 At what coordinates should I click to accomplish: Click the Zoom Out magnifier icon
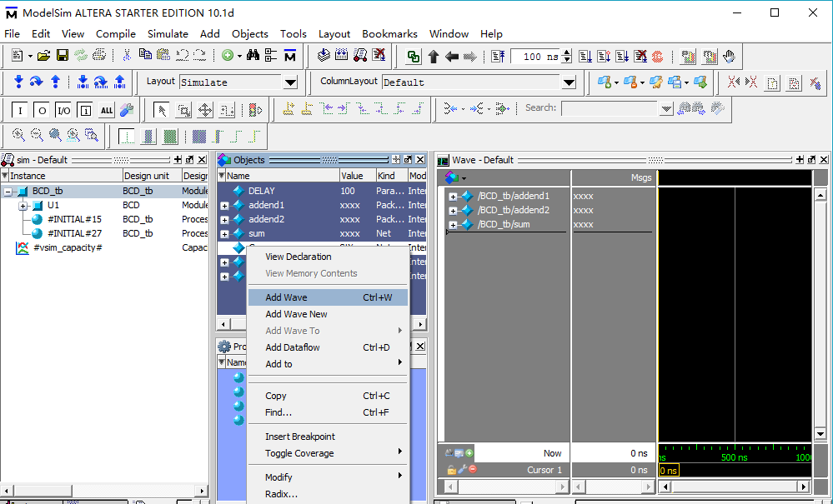(37, 135)
